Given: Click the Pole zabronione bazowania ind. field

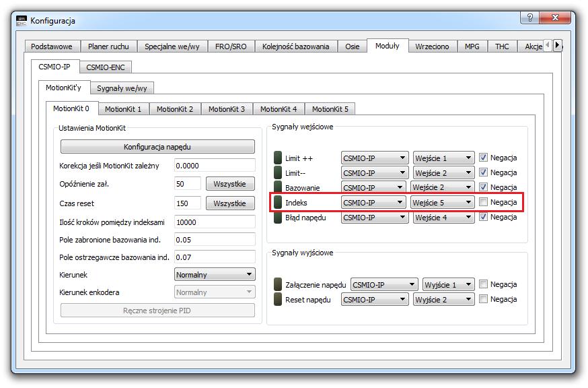Looking at the screenshot, I should point(215,240).
